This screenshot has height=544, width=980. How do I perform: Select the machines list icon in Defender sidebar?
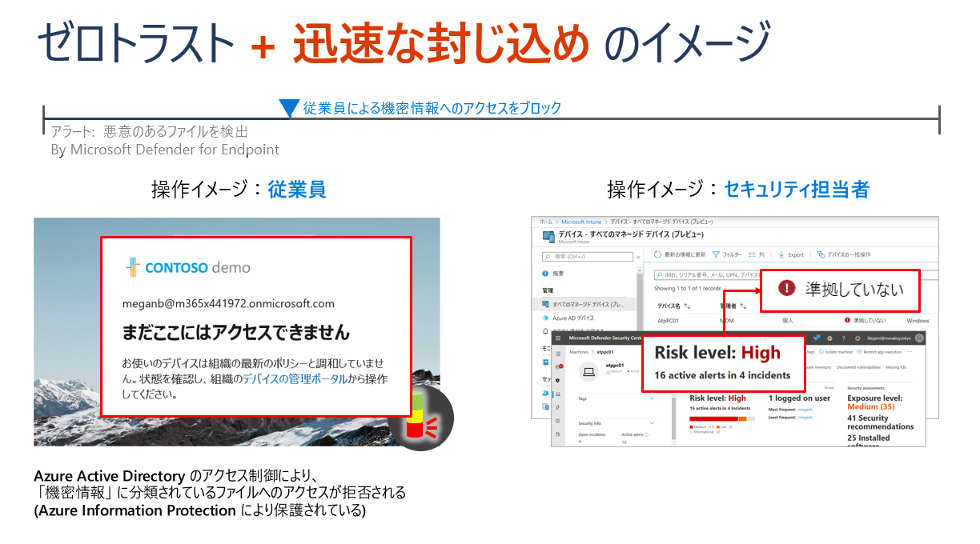point(558,394)
